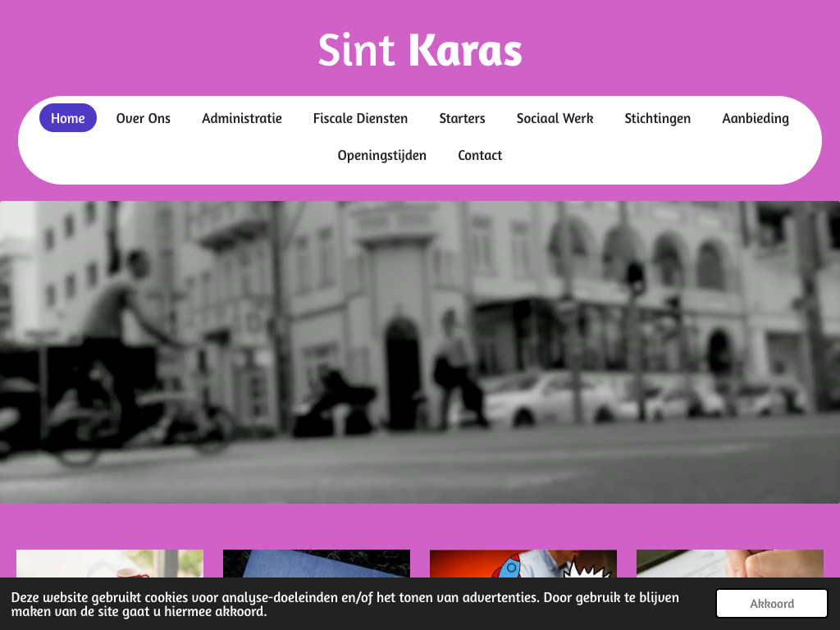Click the cookie notice text
Screen dimensions: 840x630
[345, 604]
